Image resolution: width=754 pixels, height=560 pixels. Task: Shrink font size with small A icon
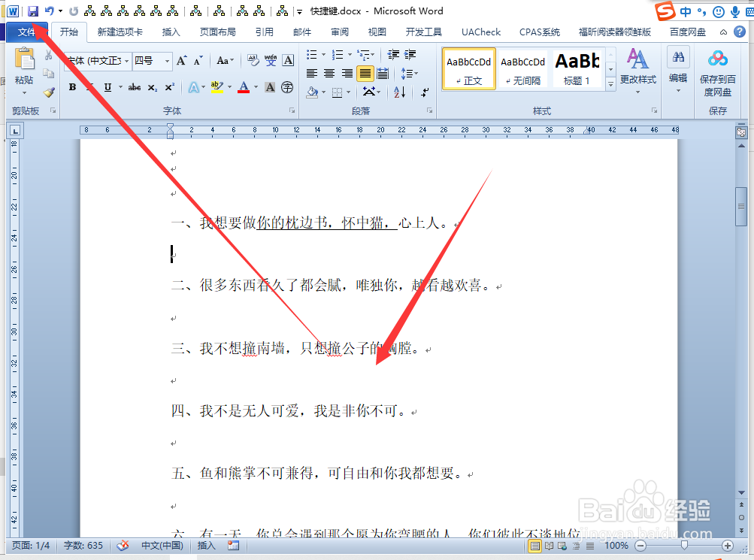pyautogui.click(x=198, y=61)
